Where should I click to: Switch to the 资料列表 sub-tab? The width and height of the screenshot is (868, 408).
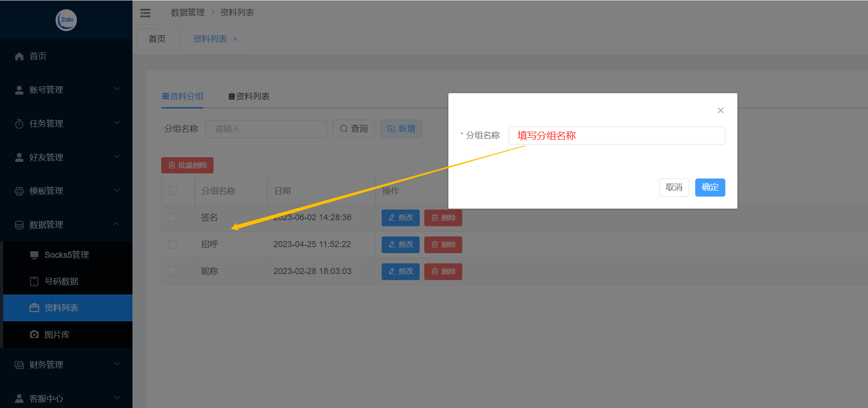[x=249, y=96]
